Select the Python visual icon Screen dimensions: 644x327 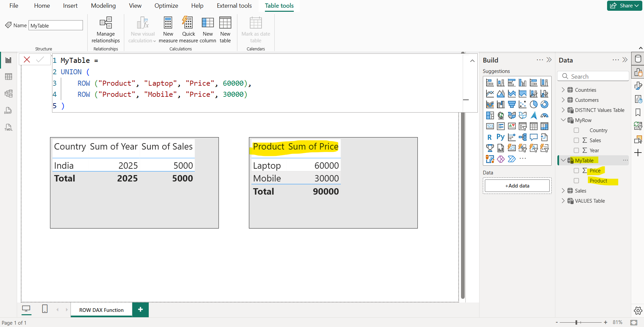(500, 137)
